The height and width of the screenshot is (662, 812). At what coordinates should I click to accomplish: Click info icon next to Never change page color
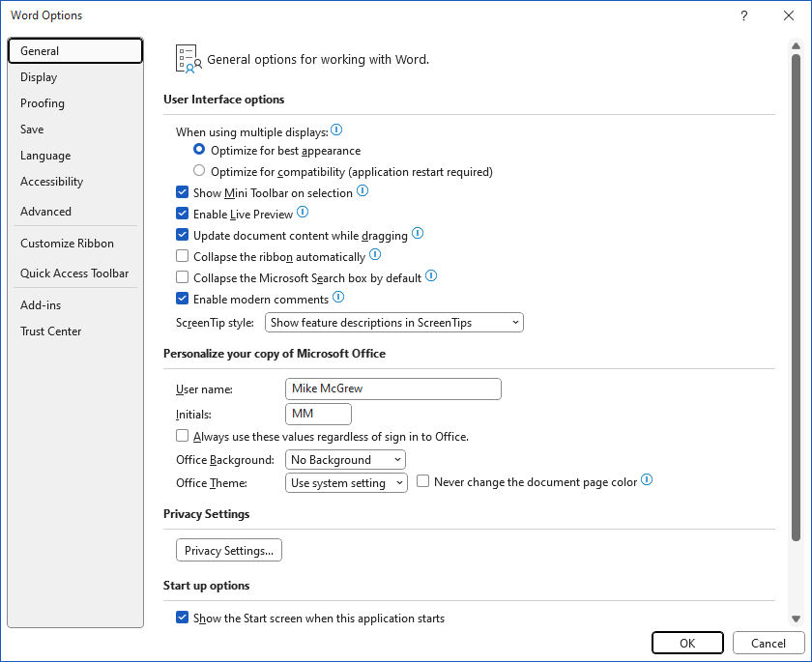(x=647, y=479)
